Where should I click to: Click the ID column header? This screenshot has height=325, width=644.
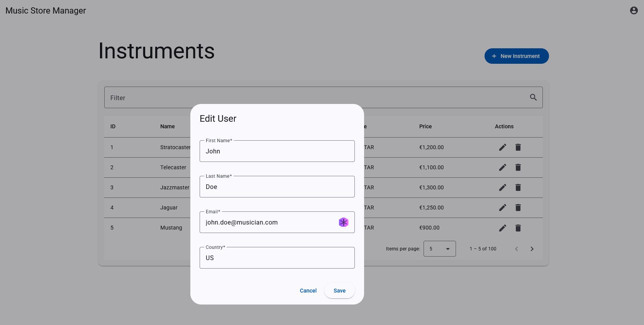113,126
